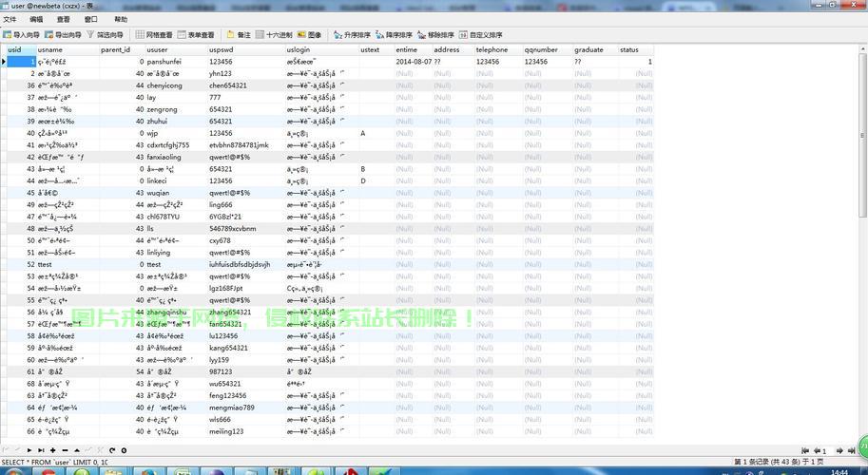Click the edit record triangle icon
Viewport: 868px width, 475px height.
(x=77, y=450)
